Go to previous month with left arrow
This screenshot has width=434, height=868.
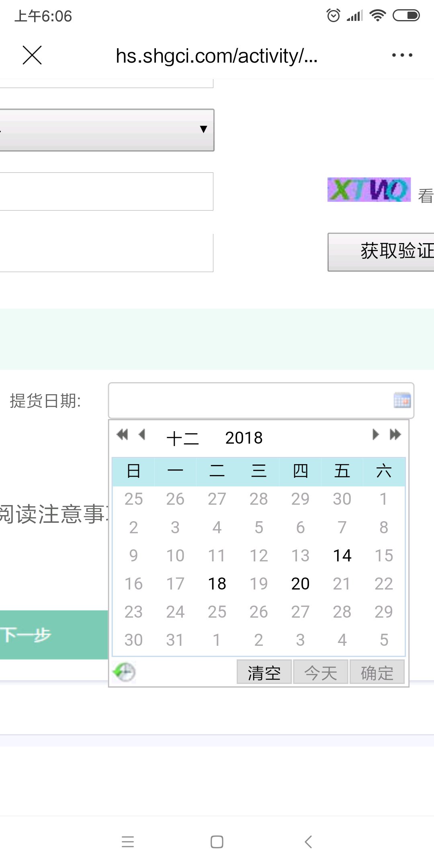point(142,434)
